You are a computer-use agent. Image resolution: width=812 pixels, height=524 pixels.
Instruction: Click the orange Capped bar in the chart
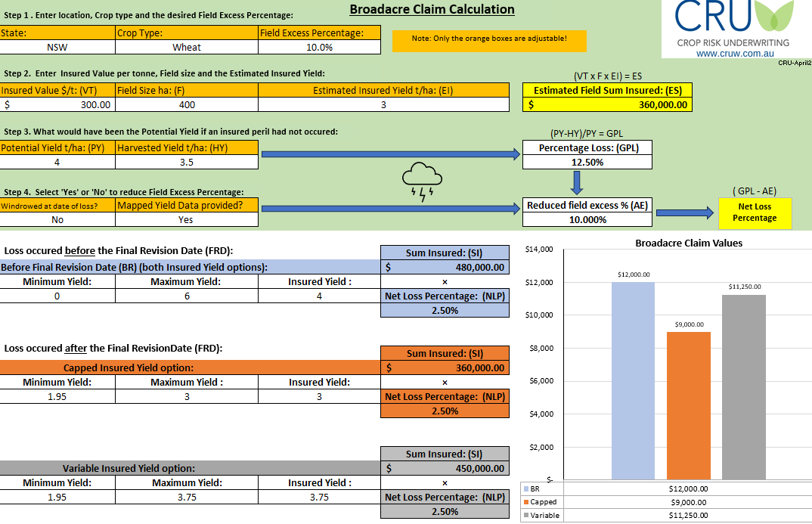[x=688, y=405]
